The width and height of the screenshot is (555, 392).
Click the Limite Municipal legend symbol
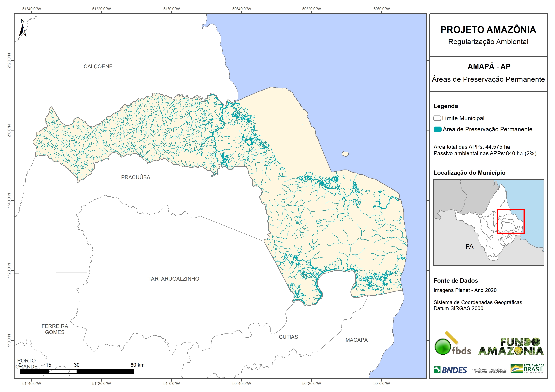pos(437,118)
